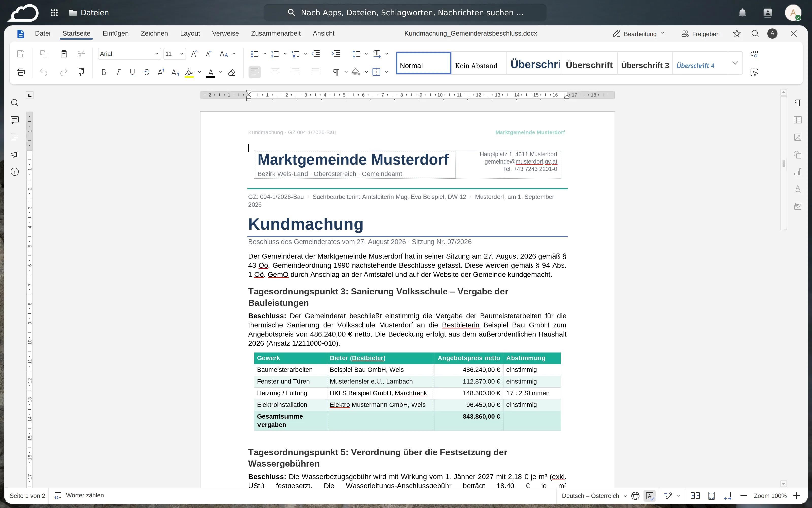Screen dimensions: 812x508
Task: Open Dateien in the Nextcloud header
Action: (89, 13)
